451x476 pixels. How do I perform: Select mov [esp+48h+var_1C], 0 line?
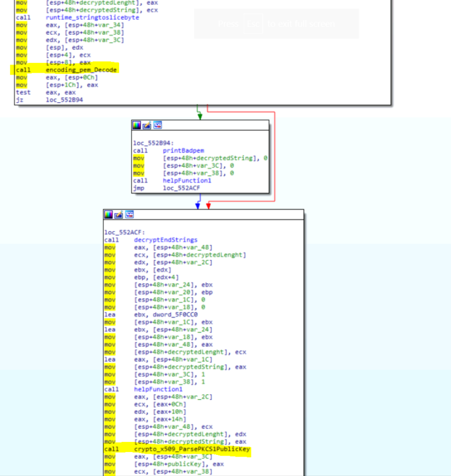click(x=155, y=299)
